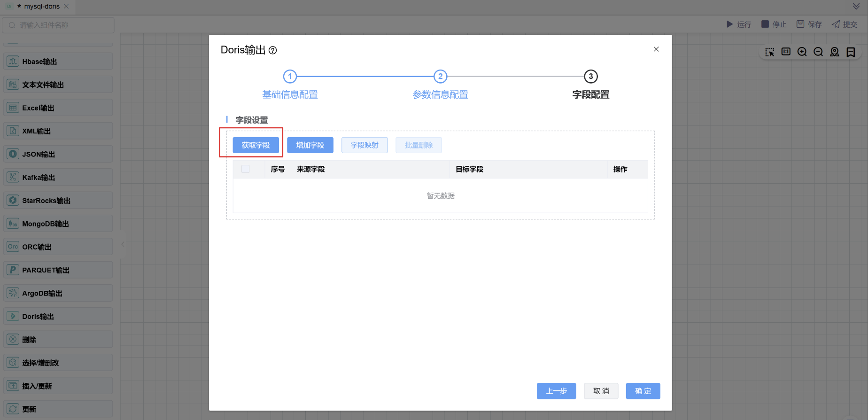Select the StarRocks输出 component
This screenshot has width=868, height=420.
click(x=58, y=201)
